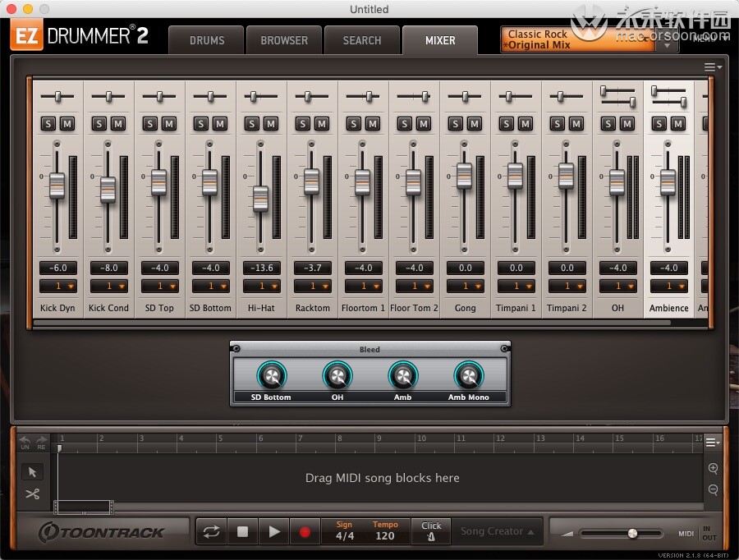Click the Tempo 120 field
The height and width of the screenshot is (560, 739).
[385, 531]
